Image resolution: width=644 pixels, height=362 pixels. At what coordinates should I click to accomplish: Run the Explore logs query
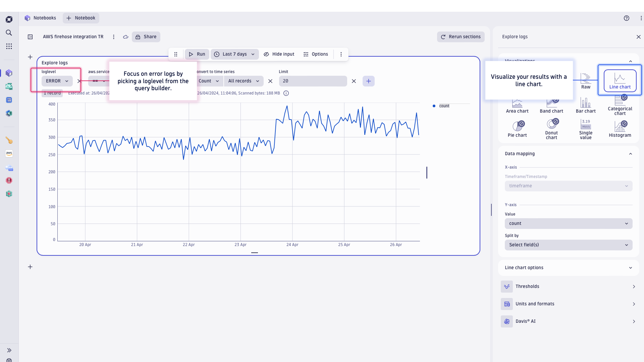197,54
